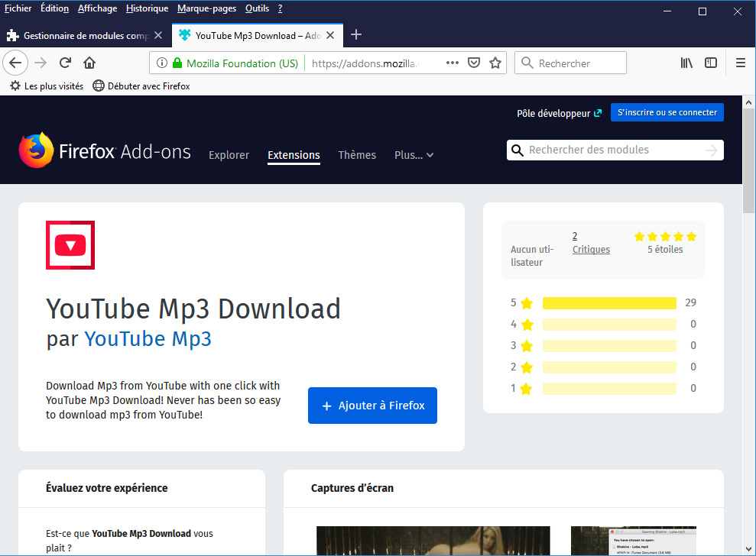Filter reviews by 2 star row

[603, 367]
